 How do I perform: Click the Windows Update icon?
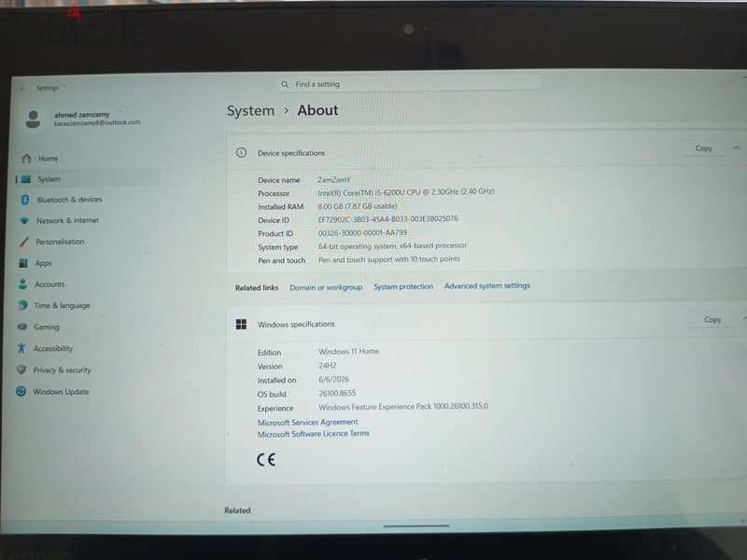[x=21, y=391]
